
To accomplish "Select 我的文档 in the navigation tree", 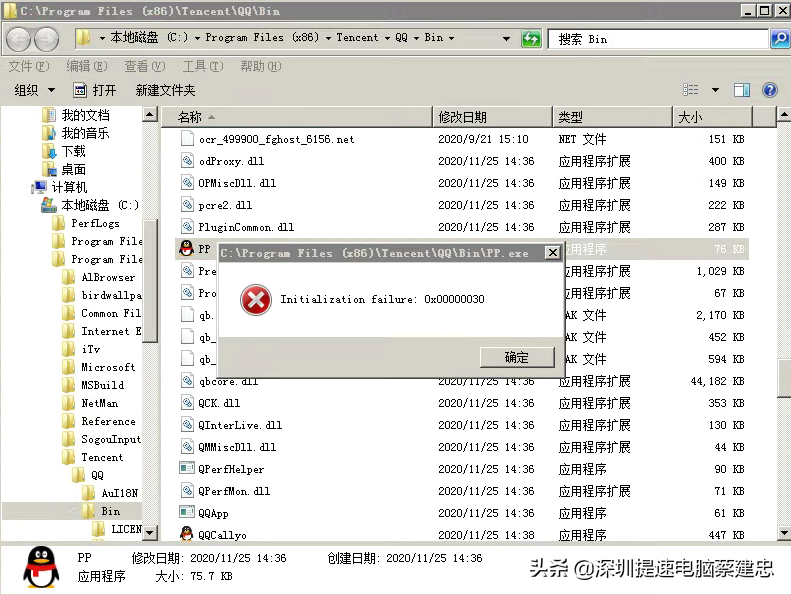I will coord(85,115).
